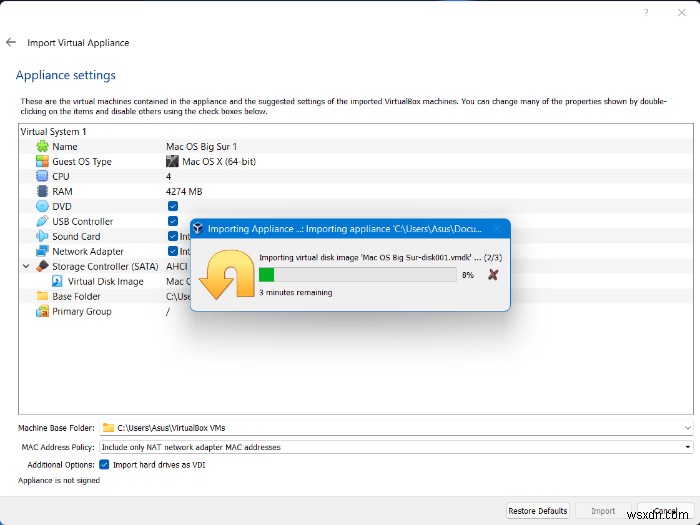The image size is (700, 525).
Task: Click the RAM module icon
Action: 42,191
